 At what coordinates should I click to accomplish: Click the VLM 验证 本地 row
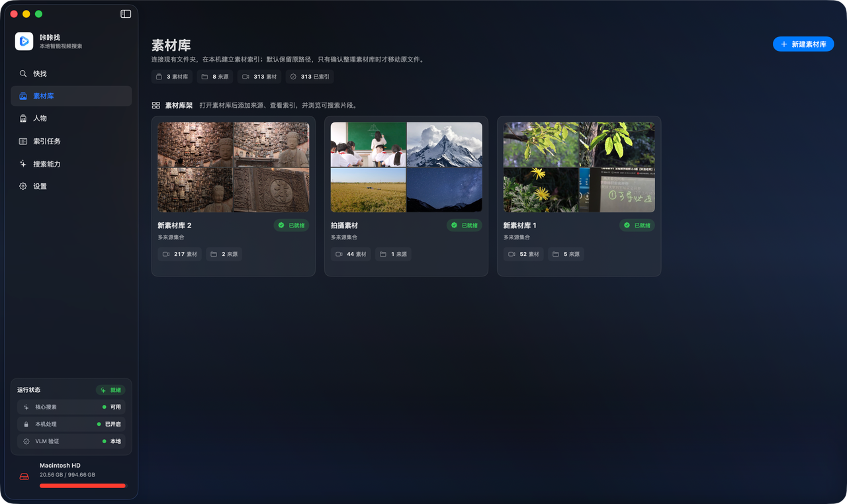tap(71, 441)
